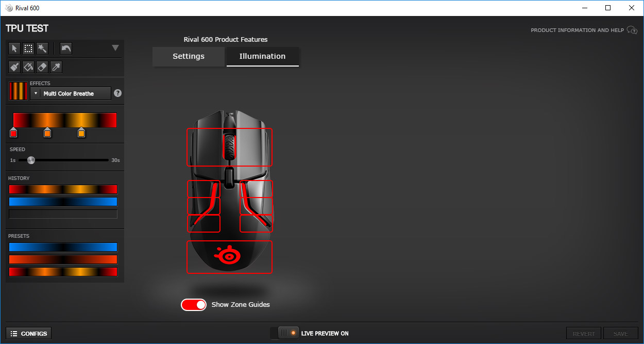Image resolution: width=644 pixels, height=344 pixels.
Task: Select the middle-left side strip zone
Action: 204,206
